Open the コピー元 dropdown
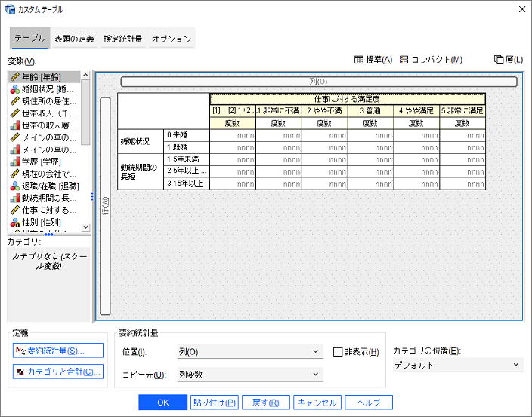Viewport: 532px width, 417px height. [250, 374]
